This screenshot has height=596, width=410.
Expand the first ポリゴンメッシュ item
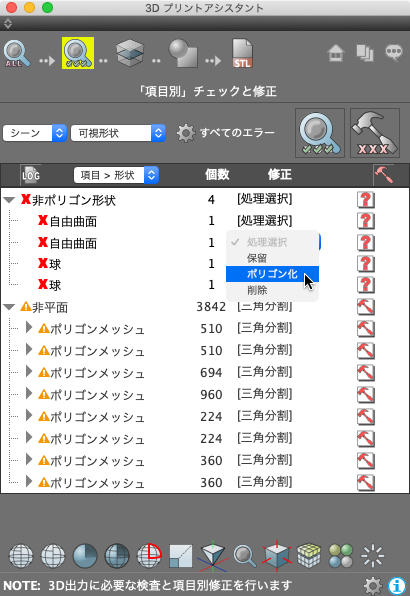point(28,328)
